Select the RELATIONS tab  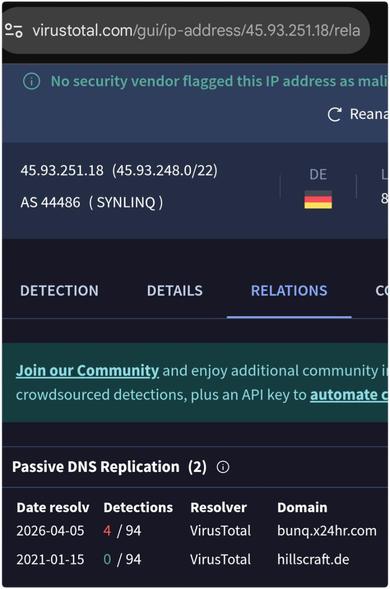point(289,290)
